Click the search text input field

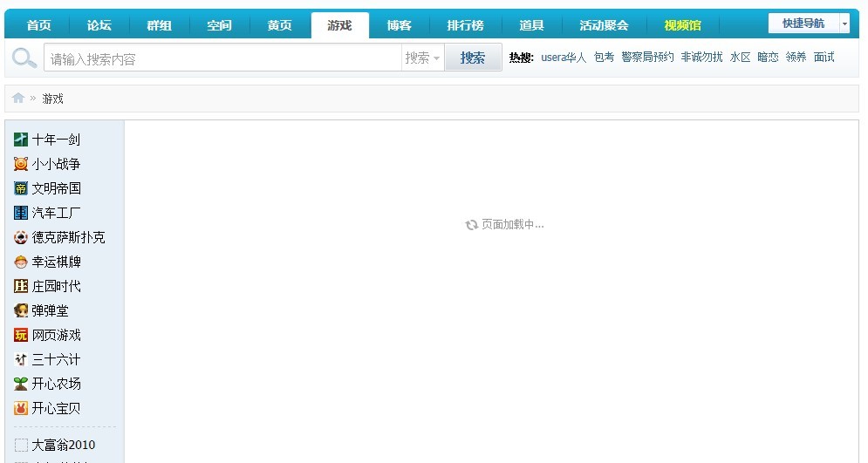pos(222,58)
